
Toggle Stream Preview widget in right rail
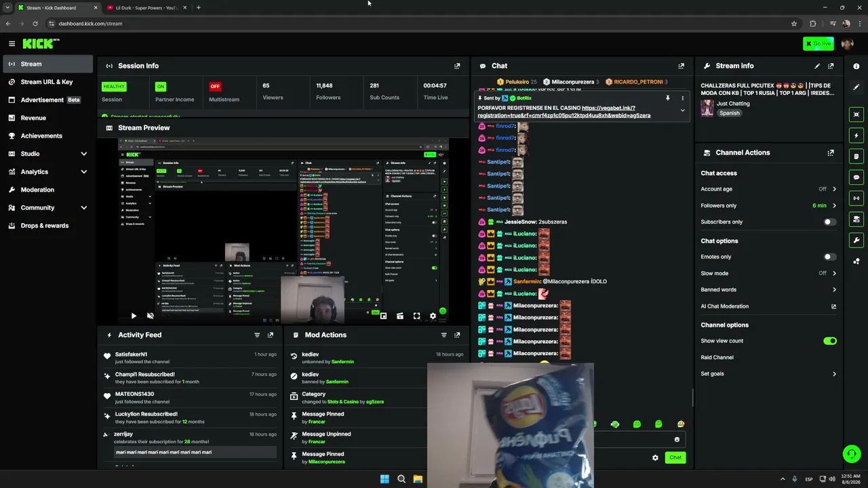pos(856,115)
